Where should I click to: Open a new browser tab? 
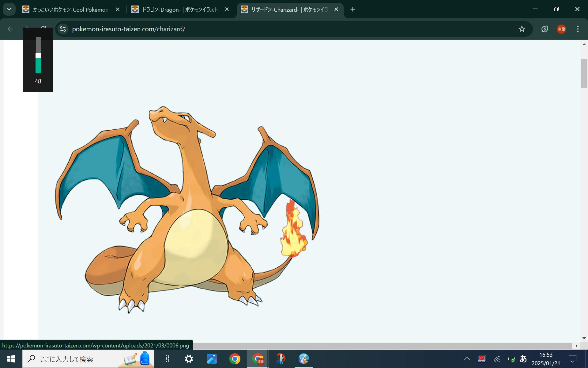(x=353, y=10)
